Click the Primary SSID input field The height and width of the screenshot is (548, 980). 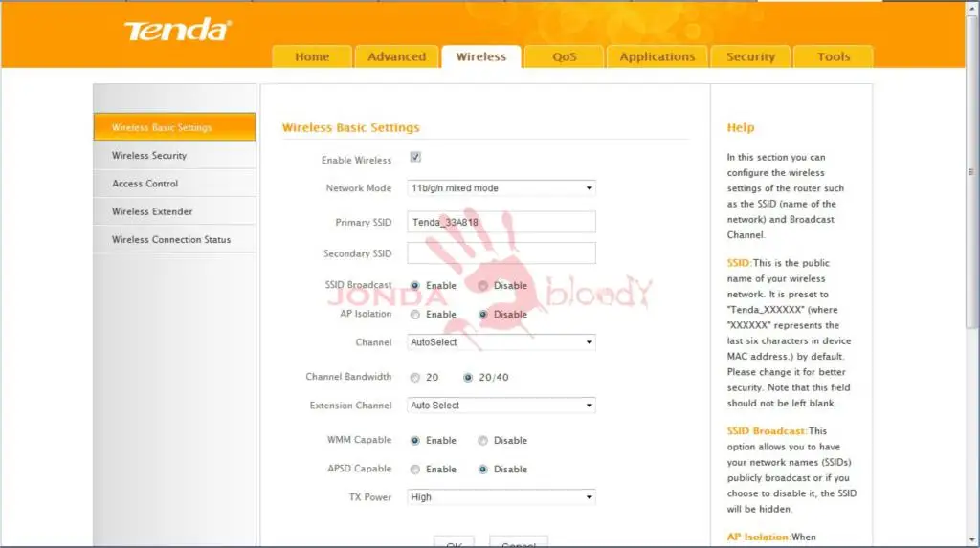click(501, 222)
